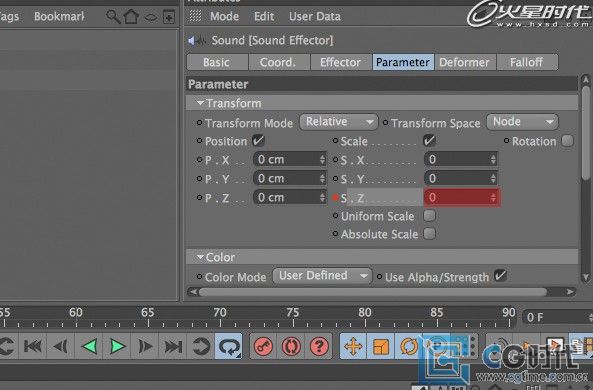This screenshot has height=390, width=593.
Task: Click the 0 F current frame field
Action: tap(558, 317)
